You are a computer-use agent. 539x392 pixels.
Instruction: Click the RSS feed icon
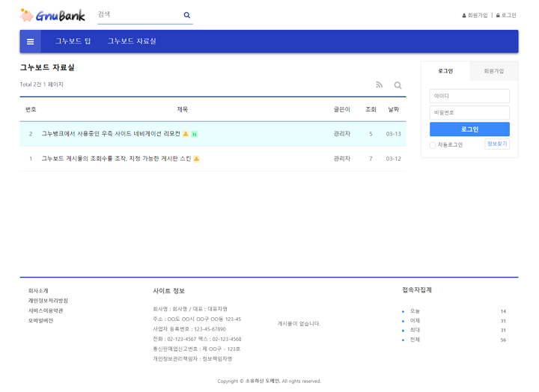tap(379, 85)
